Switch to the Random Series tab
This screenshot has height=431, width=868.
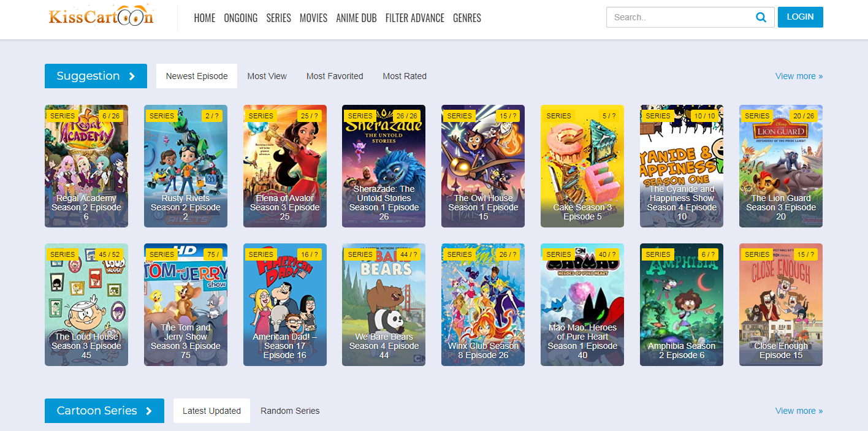pyautogui.click(x=290, y=411)
